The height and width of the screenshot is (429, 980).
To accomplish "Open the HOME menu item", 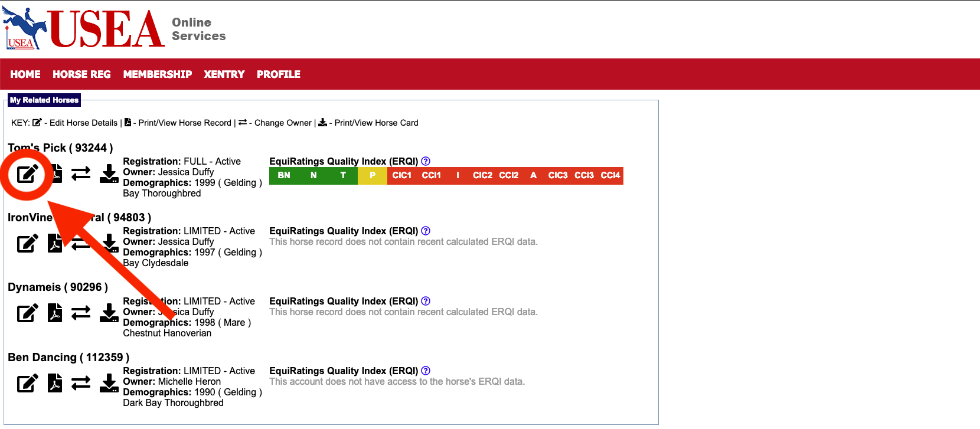I will click(x=25, y=74).
